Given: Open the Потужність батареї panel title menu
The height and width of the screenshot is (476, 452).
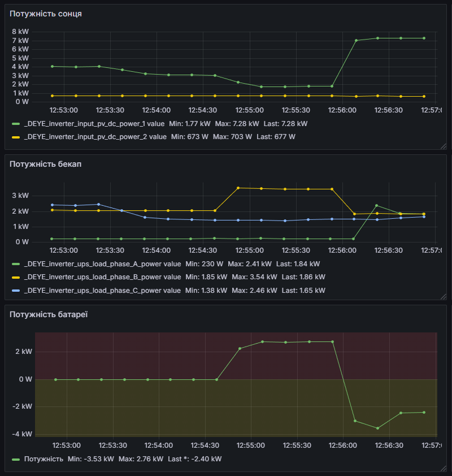Looking at the screenshot, I should tap(49, 314).
